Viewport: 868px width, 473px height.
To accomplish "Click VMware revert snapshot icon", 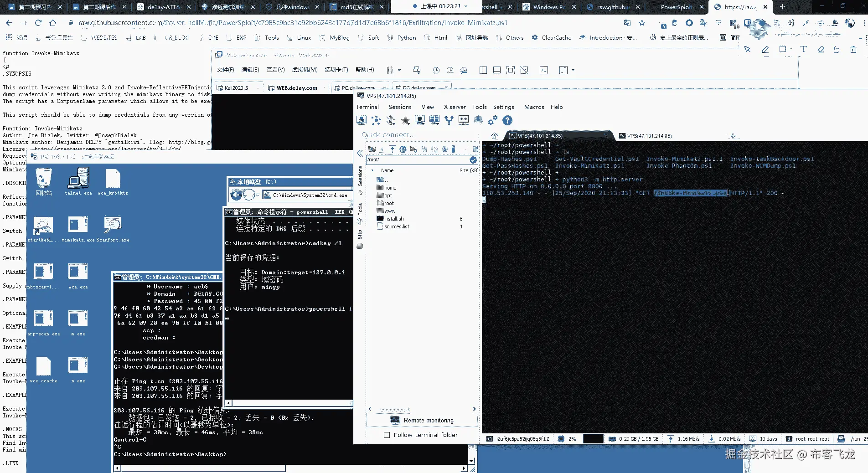I will 450,70.
